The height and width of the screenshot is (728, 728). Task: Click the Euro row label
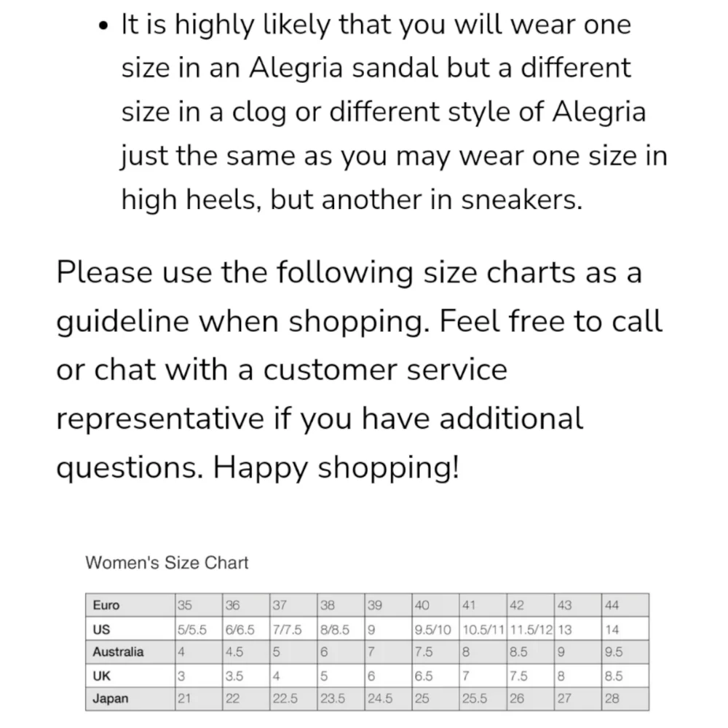pos(106,606)
